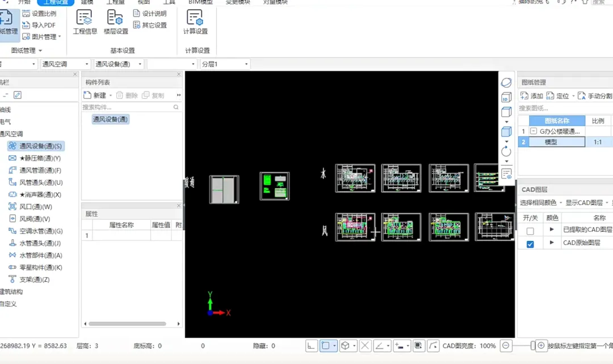Select 风口(通)(W) component type
Image resolution: width=613 pixels, height=364 pixels.
click(30, 206)
